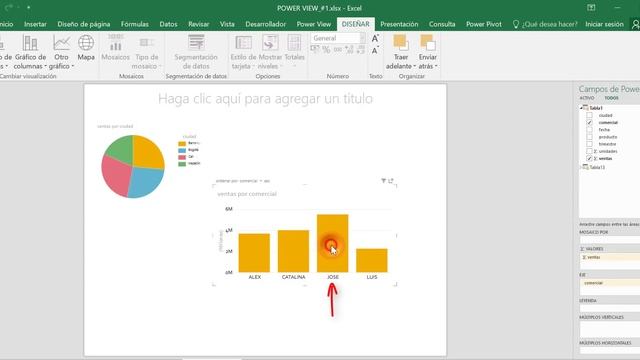Open the General number format combo box
640x360 pixels.
[x=338, y=38]
